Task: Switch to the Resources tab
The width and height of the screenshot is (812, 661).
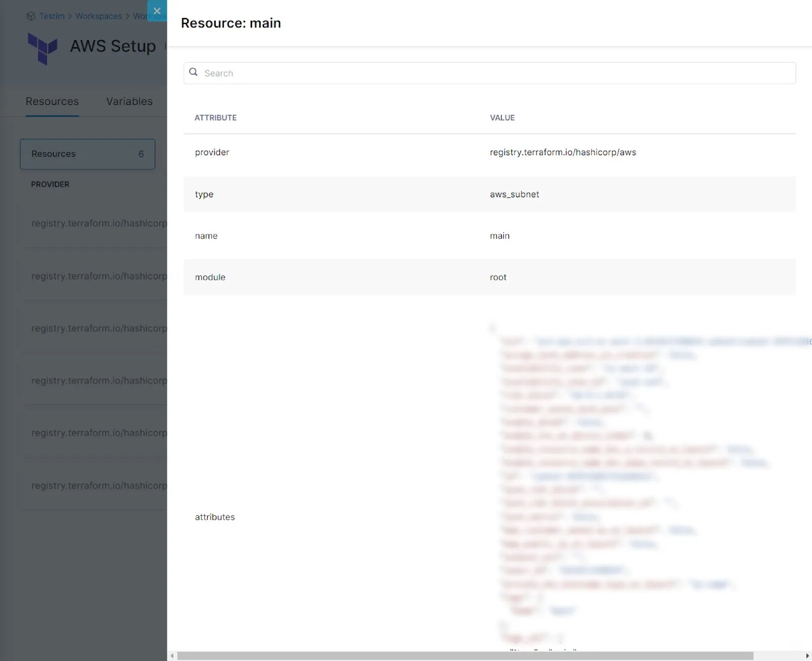Action: [x=52, y=101]
